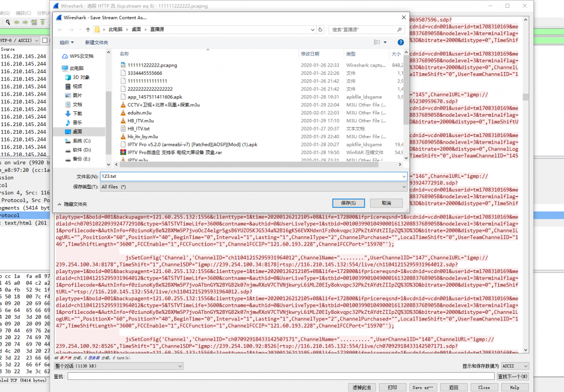The image size is (564, 392).
Task: Click the go-to-packet toolbar icon in Wireshark main window
Action: [34, 22]
